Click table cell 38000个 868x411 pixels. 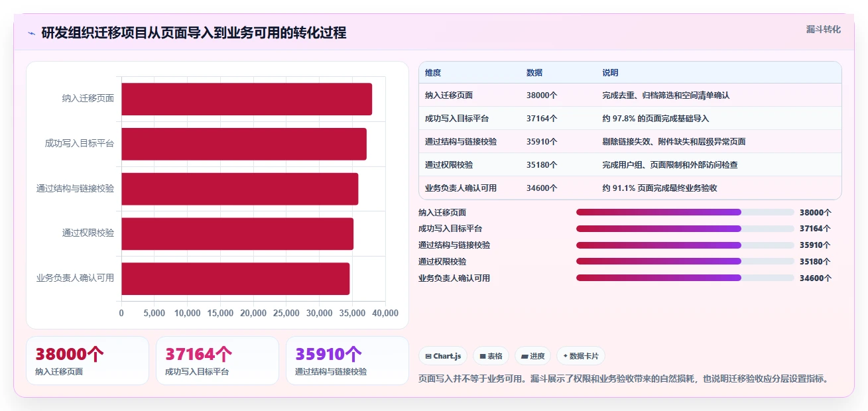(542, 95)
